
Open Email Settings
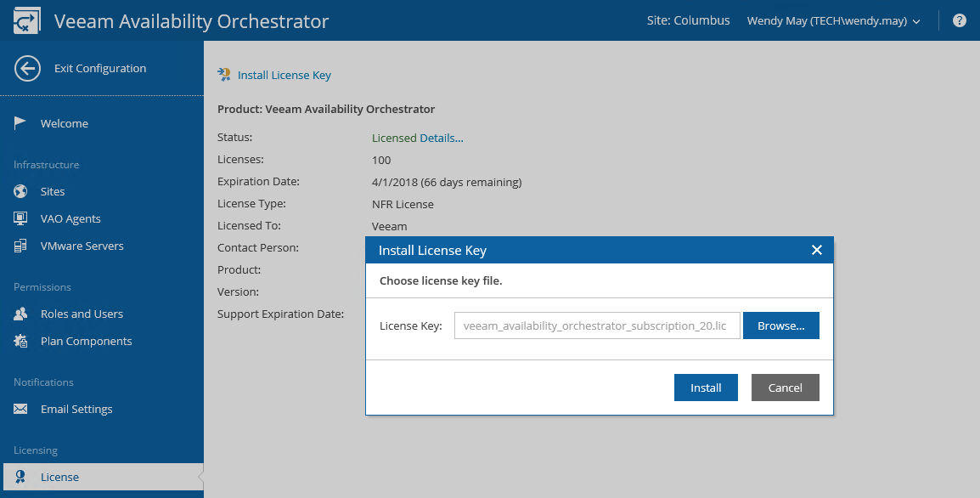coord(76,409)
